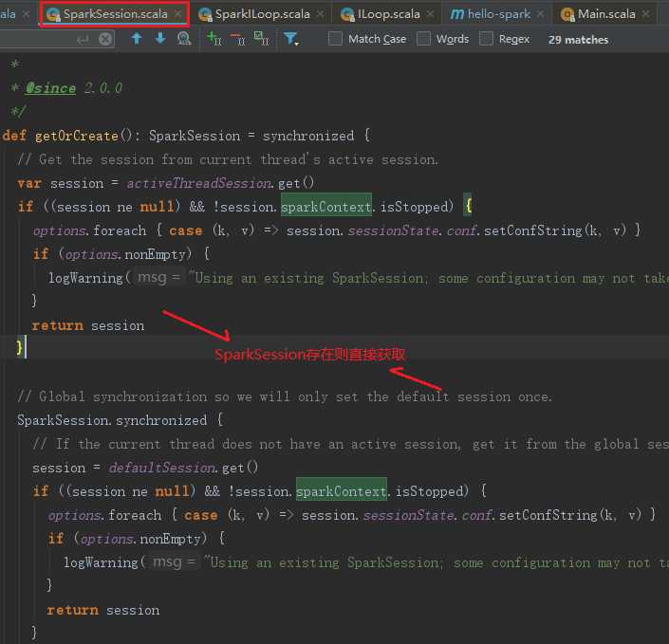This screenshot has width=669, height=644.
Task: Click the first 'return session' statement
Action: click(88, 326)
